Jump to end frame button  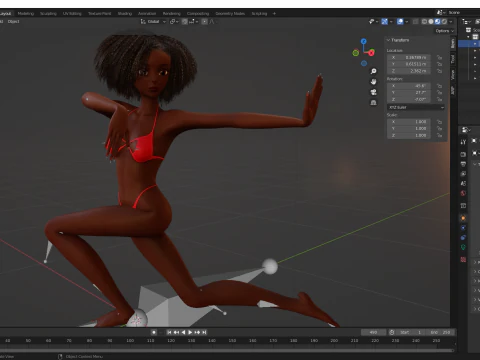coord(204,332)
